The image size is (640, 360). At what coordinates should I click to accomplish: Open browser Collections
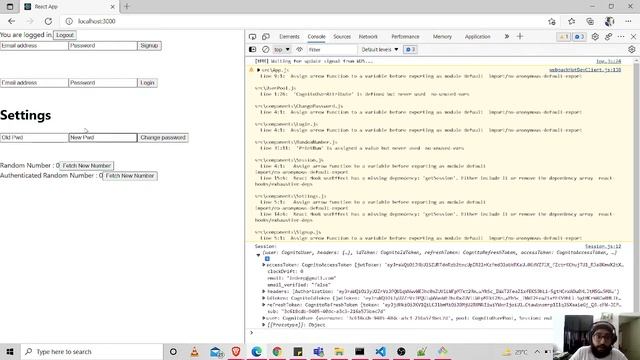[590, 21]
